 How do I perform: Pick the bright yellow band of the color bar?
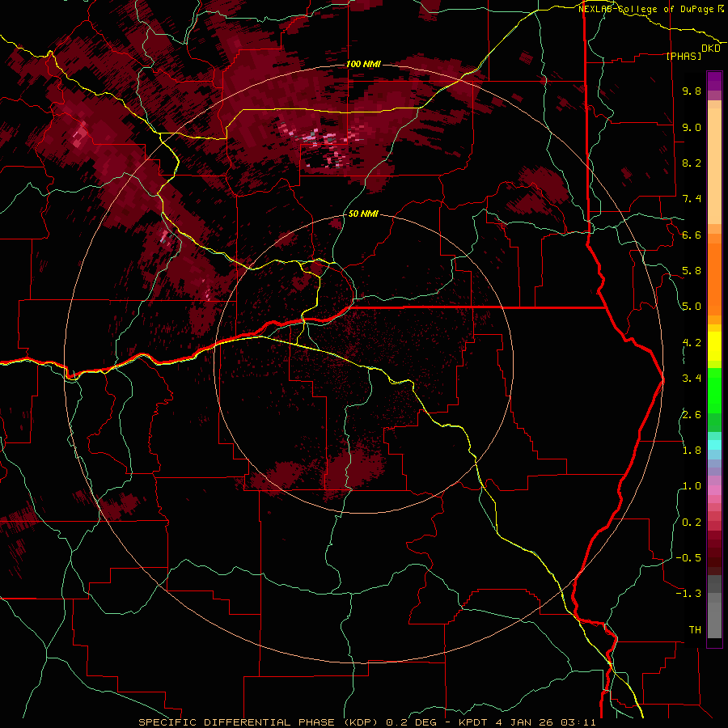[714, 346]
